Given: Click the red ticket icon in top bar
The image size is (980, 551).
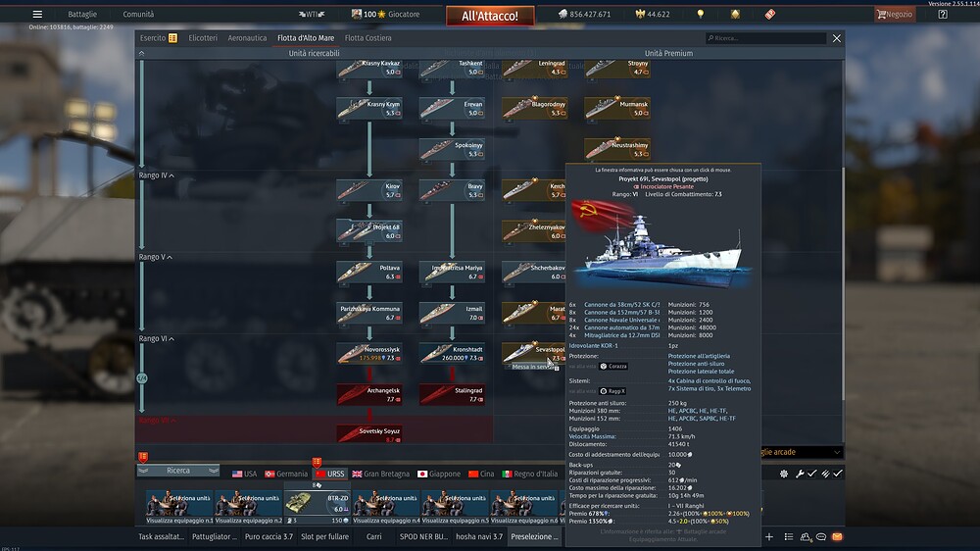Looking at the screenshot, I should 770,14.
